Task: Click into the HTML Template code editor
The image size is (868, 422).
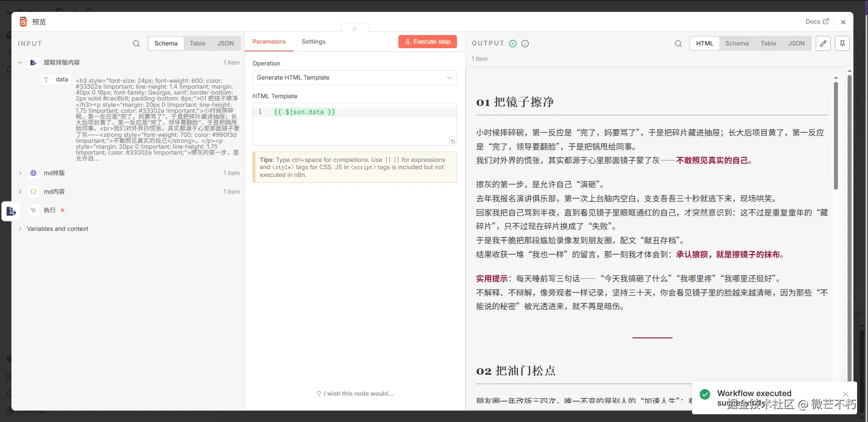Action: point(355,124)
